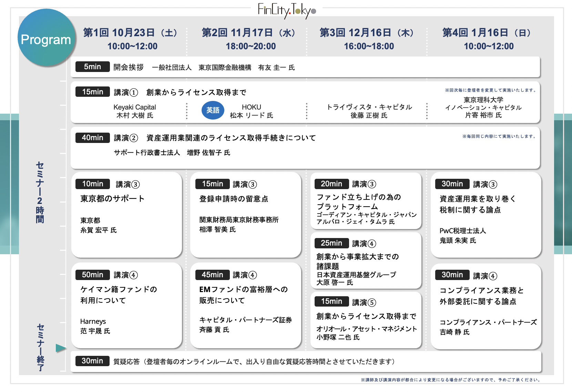Click the 創業から事業拡大までの諸課題 title
This screenshot has height=392, width=572.
[x=357, y=261]
